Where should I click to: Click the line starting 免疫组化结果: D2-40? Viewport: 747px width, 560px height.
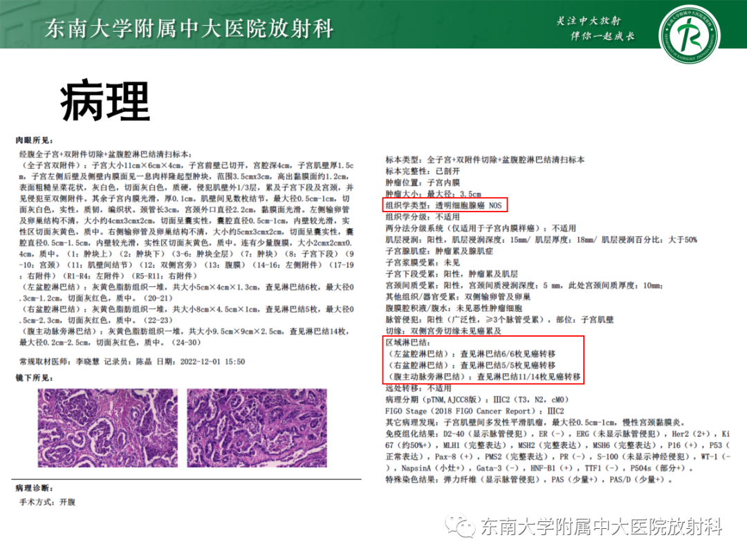tap(558, 434)
